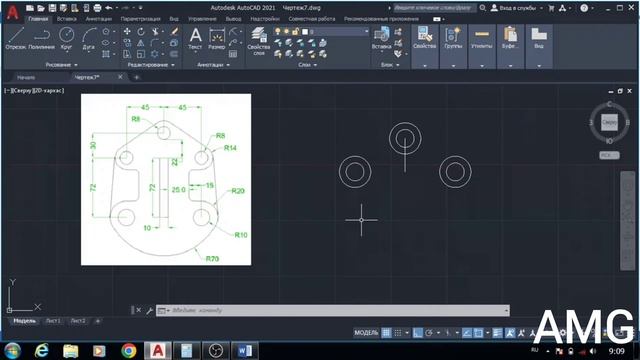The width and height of the screenshot is (640, 360).
Task: Toggle object snap tracking in status bar
Action: point(467,333)
